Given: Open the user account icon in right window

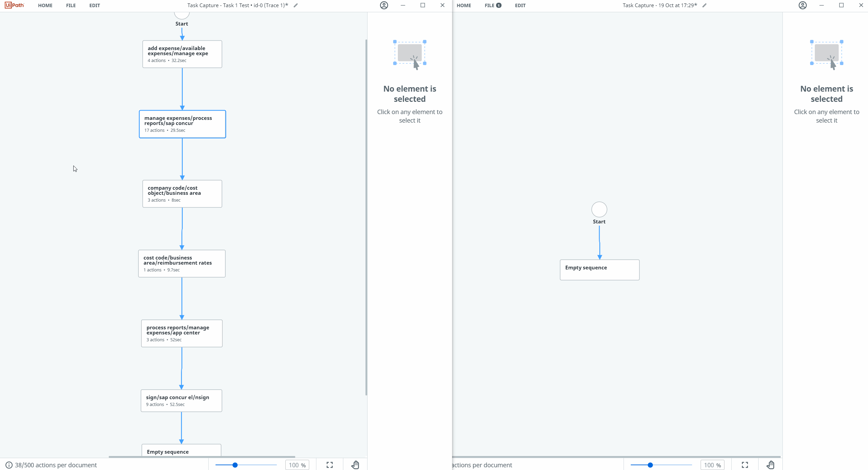Looking at the screenshot, I should point(803,5).
